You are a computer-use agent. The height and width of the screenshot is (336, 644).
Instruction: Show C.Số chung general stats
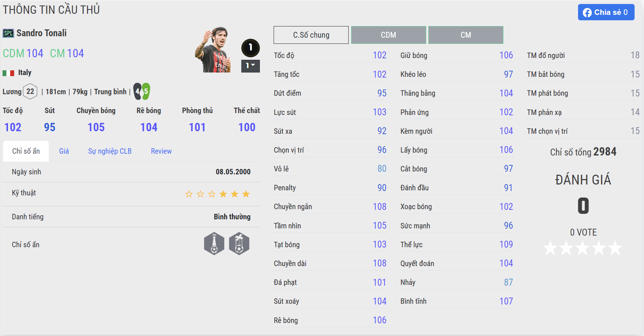[x=311, y=35]
